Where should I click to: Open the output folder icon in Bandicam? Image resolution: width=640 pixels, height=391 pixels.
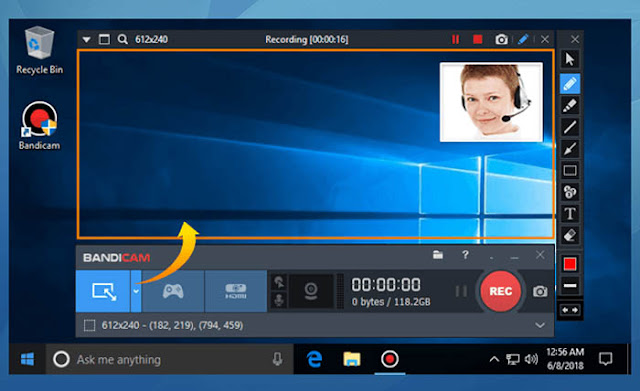tap(438, 255)
